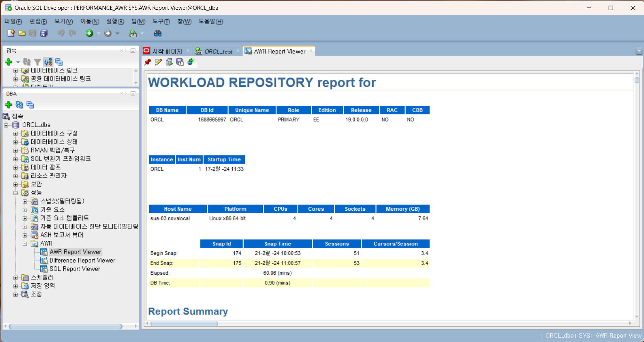Image resolution: width=644 pixels, height=342 pixels.
Task: Click the binoculars Find DB Object icon
Action: click(158, 33)
